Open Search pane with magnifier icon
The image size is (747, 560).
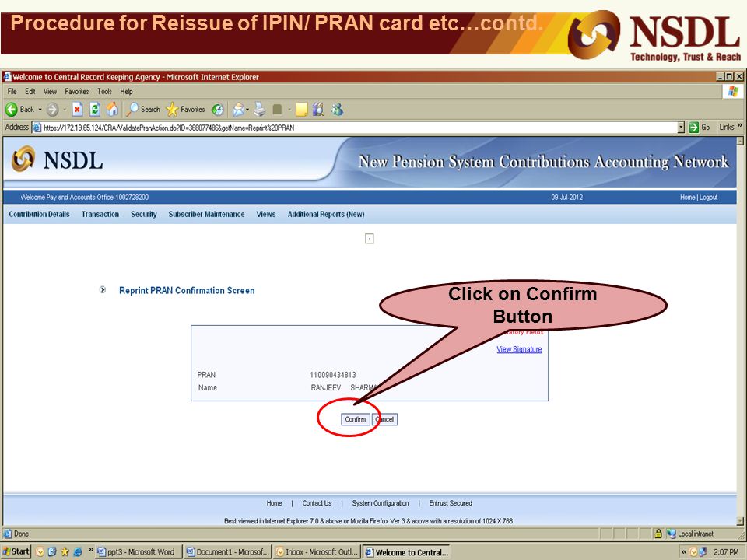[x=132, y=110]
